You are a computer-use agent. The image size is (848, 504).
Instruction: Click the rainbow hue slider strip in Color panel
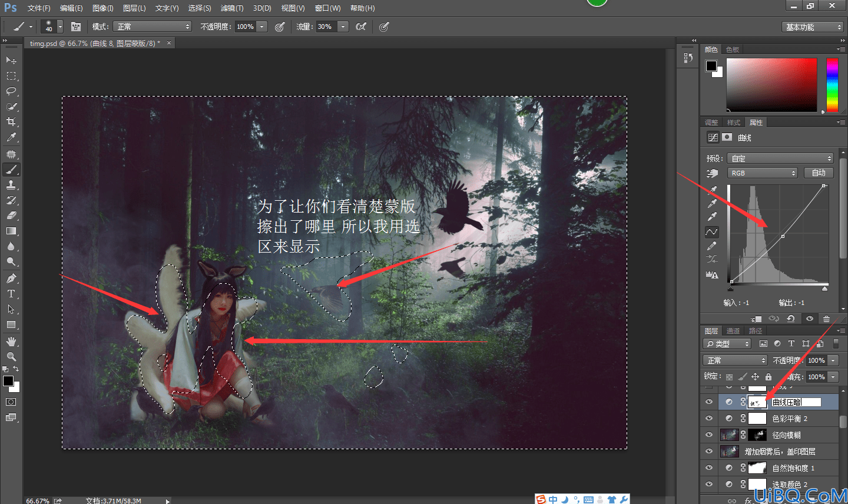coord(832,85)
